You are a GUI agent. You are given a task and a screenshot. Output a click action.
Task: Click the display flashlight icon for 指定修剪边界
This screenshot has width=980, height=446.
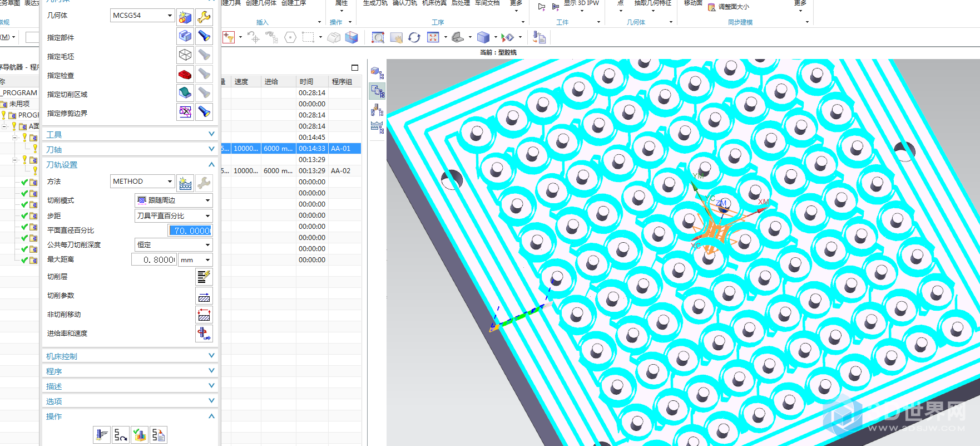point(204,112)
